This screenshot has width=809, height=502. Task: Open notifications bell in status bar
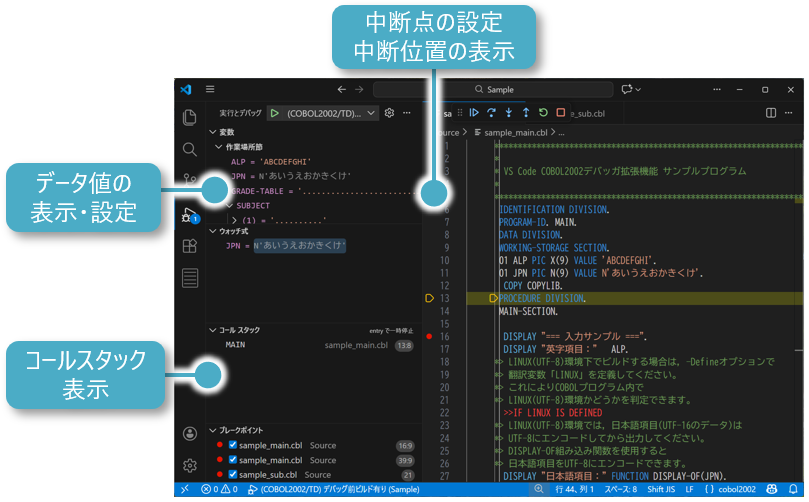[793, 489]
